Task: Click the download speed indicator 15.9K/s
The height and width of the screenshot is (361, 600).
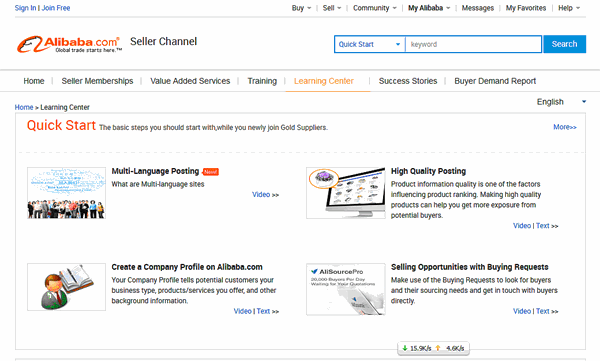Action: [416, 348]
